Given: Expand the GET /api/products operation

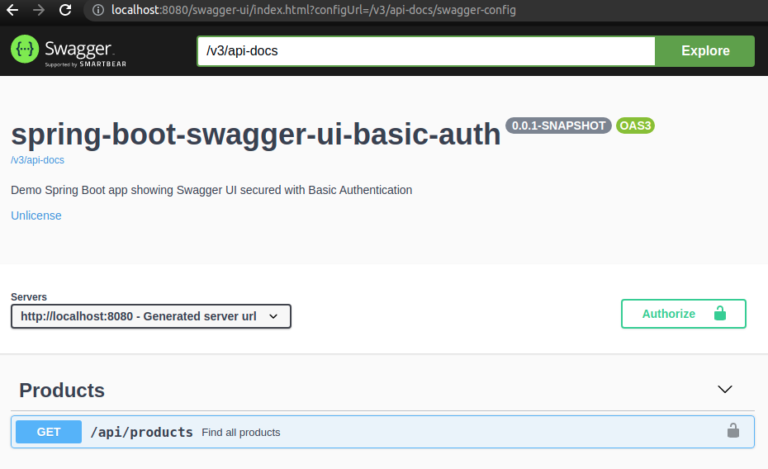Looking at the screenshot, I should (x=383, y=432).
